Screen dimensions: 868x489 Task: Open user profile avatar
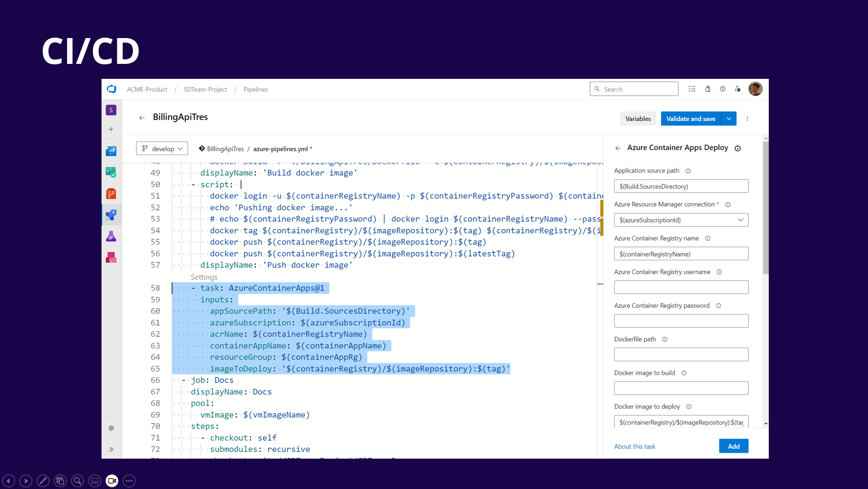756,89
